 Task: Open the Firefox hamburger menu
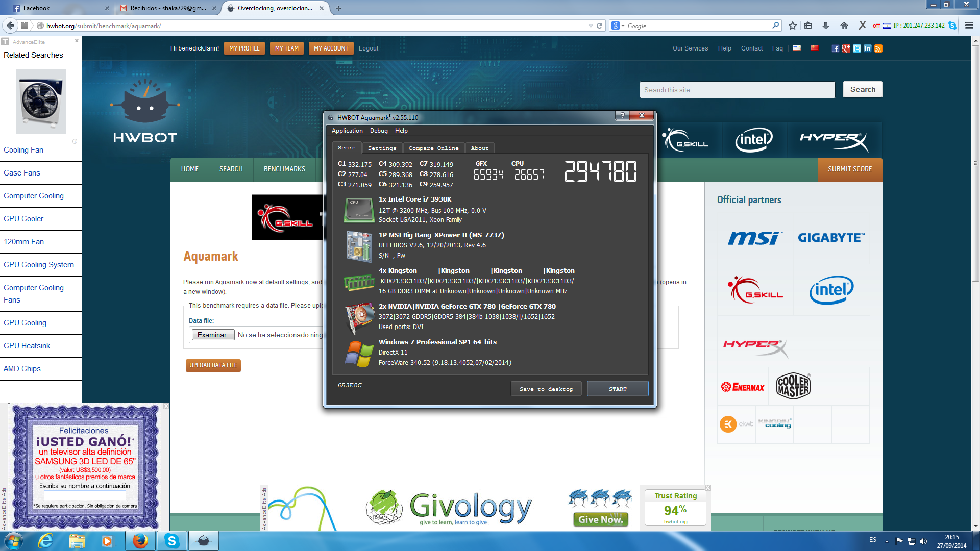(969, 26)
